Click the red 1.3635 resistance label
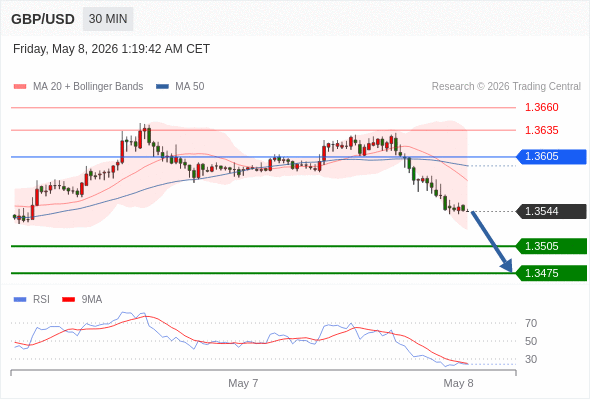 [541, 130]
